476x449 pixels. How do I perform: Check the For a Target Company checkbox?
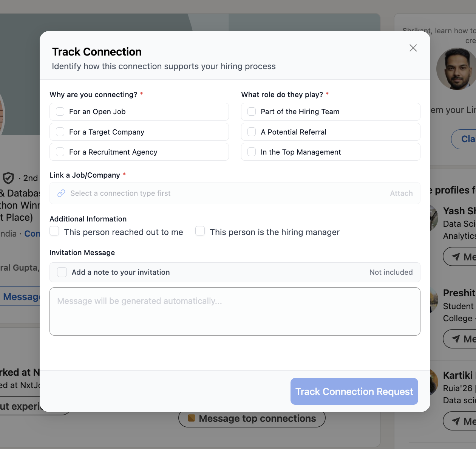point(60,132)
